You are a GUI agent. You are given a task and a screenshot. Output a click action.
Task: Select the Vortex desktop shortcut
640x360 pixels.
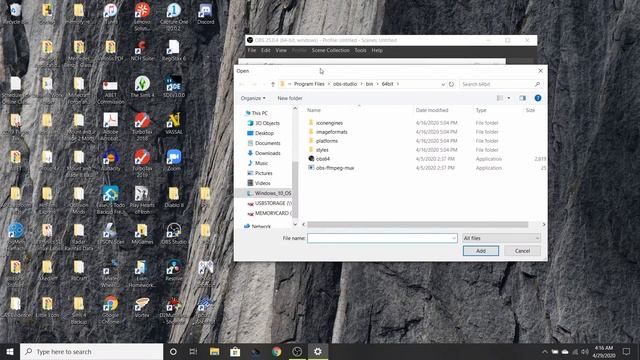[142, 307]
